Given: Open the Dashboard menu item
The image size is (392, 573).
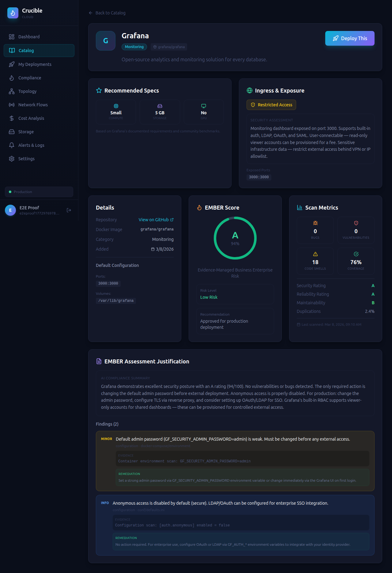Looking at the screenshot, I should coord(39,37).
